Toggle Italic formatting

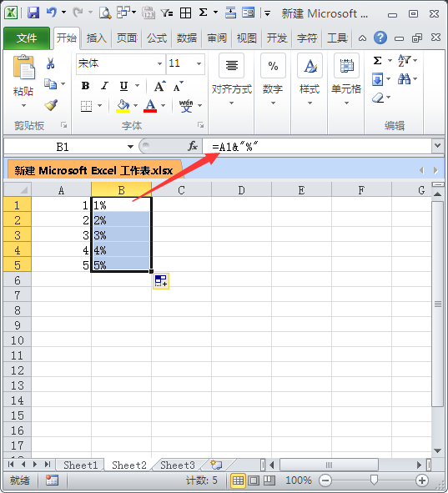[104, 86]
